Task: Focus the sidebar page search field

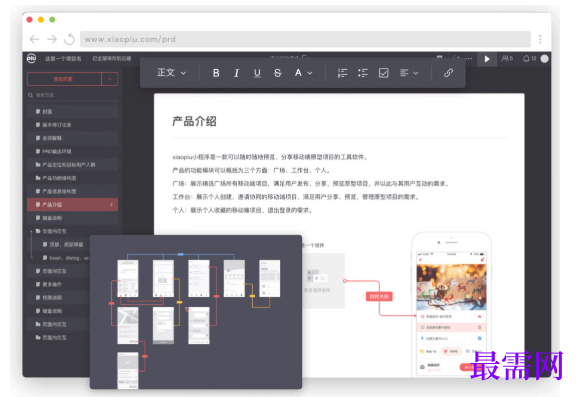Action: [x=72, y=95]
